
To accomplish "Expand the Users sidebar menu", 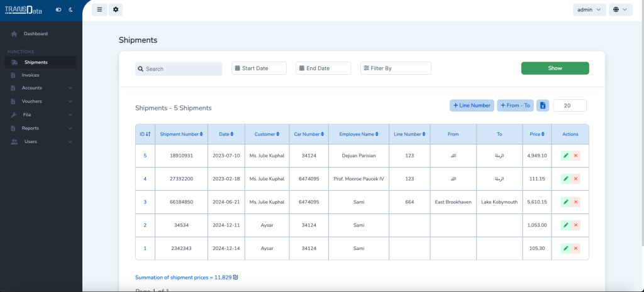I will tap(40, 141).
